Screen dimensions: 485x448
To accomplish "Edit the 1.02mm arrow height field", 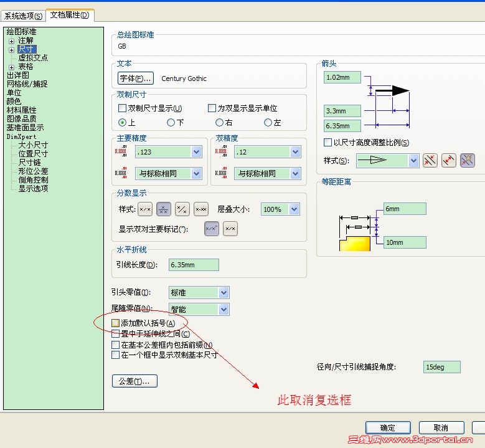I will click(342, 77).
